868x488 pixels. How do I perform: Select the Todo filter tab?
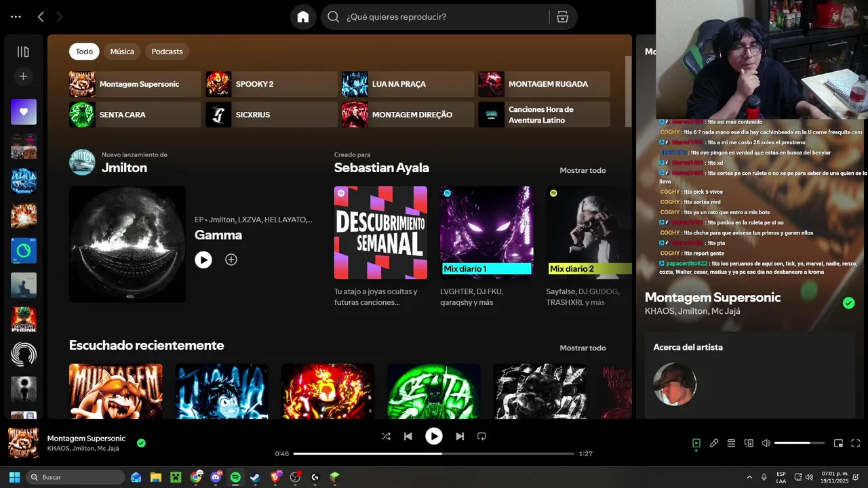(x=84, y=52)
